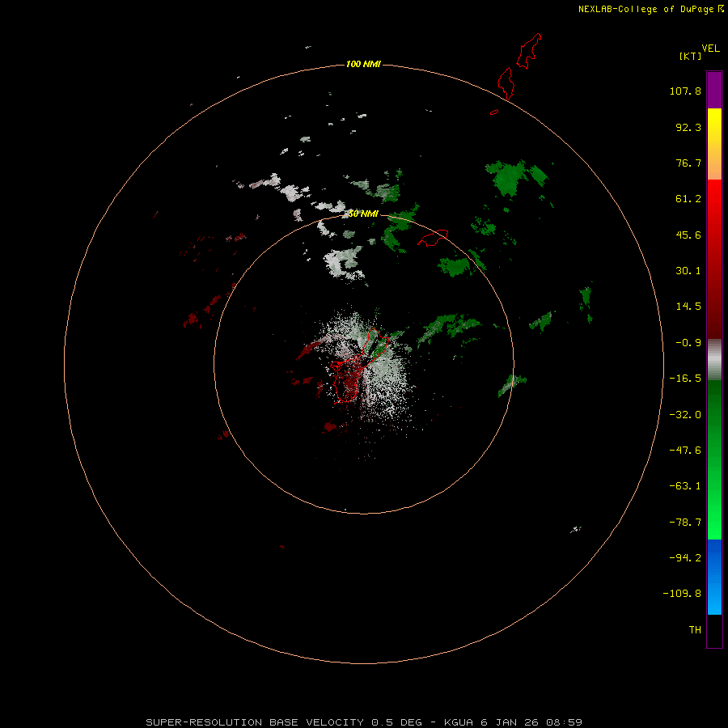Click the light blue segment of the velocity color bar

coord(714,597)
